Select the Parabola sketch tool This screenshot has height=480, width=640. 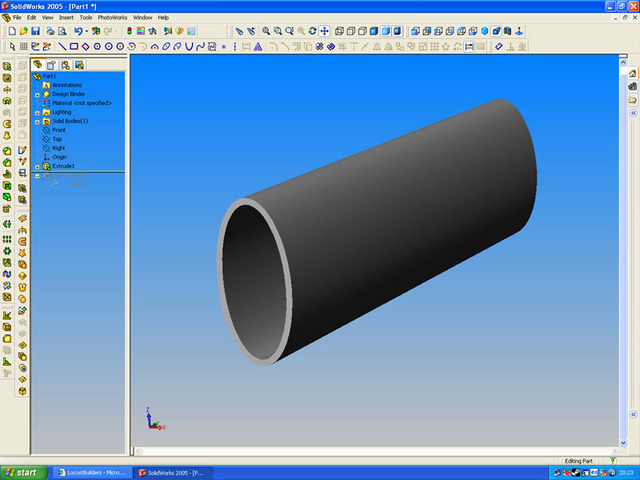point(189,47)
